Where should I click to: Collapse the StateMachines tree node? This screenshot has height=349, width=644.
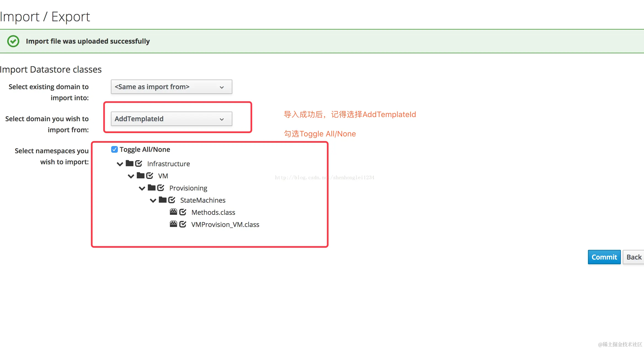[x=153, y=200]
